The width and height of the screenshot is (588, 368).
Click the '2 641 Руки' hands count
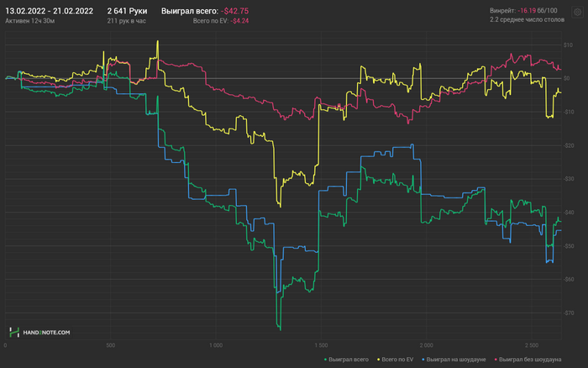point(127,11)
